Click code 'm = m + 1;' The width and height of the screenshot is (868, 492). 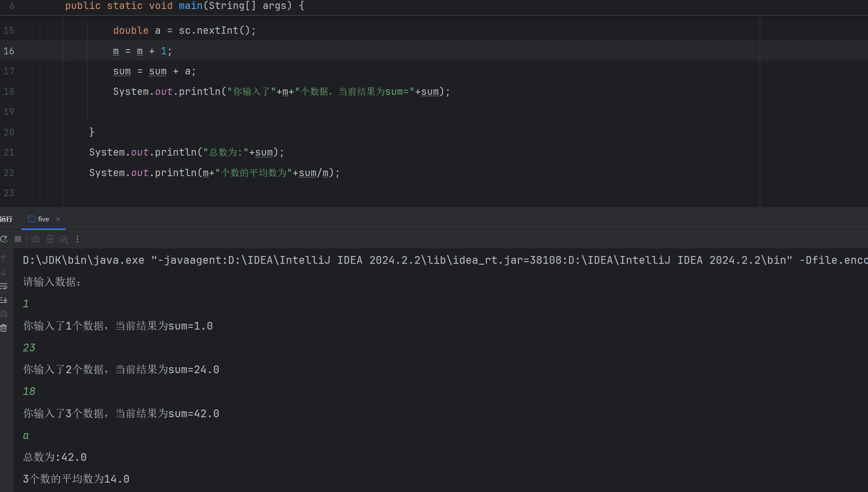(x=142, y=51)
